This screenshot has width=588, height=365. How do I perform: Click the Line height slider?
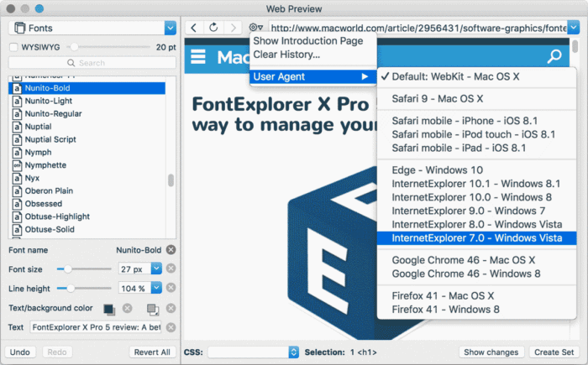(x=84, y=288)
